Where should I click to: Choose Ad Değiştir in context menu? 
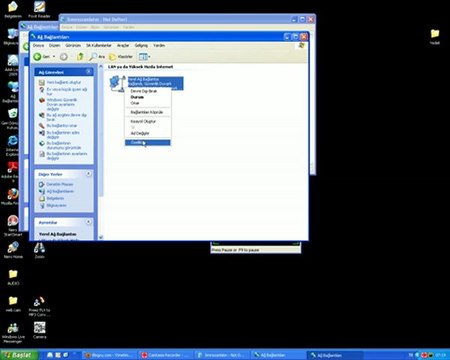(x=148, y=133)
